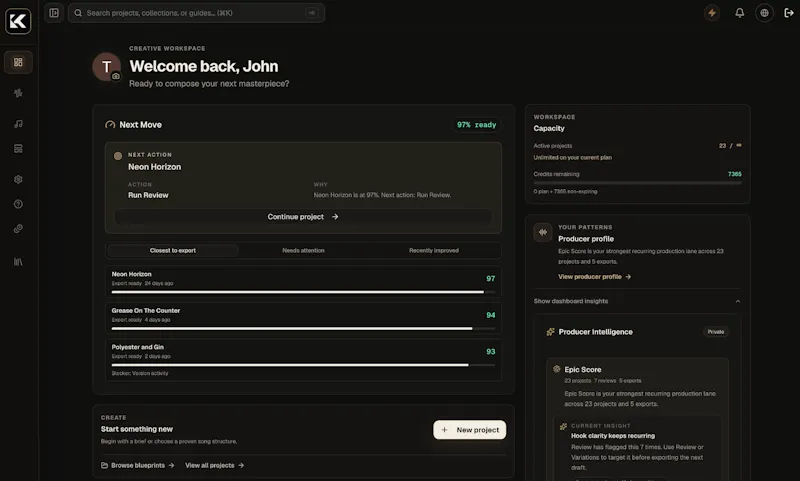Click the Producer profile waveform icon
The width and height of the screenshot is (800, 481).
(543, 232)
